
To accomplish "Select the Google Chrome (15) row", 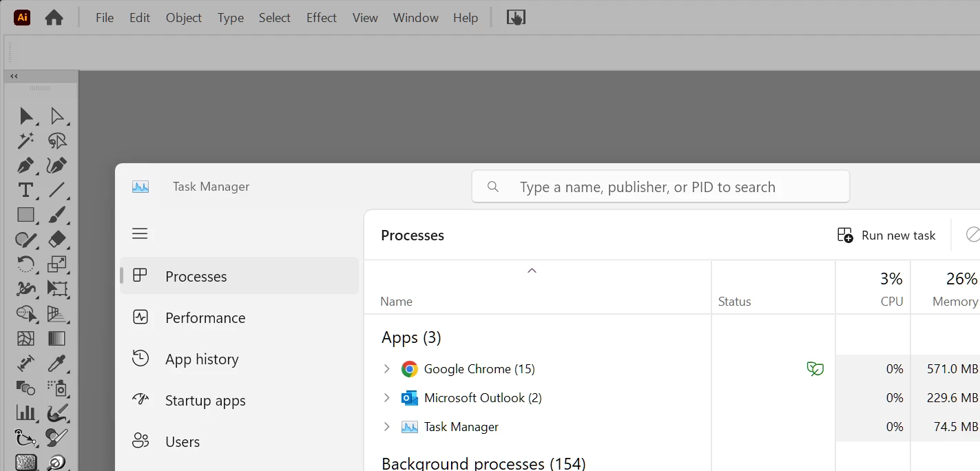I will point(672,369).
